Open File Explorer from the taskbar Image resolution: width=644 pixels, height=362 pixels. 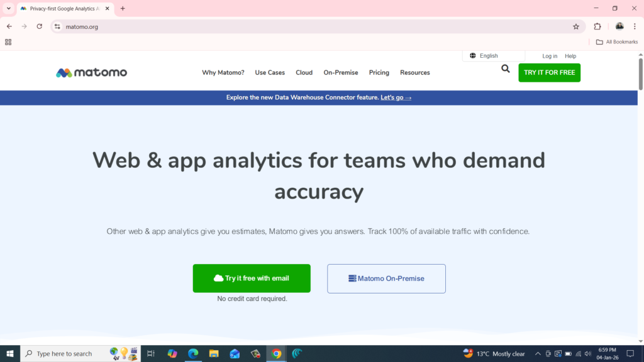click(x=214, y=353)
